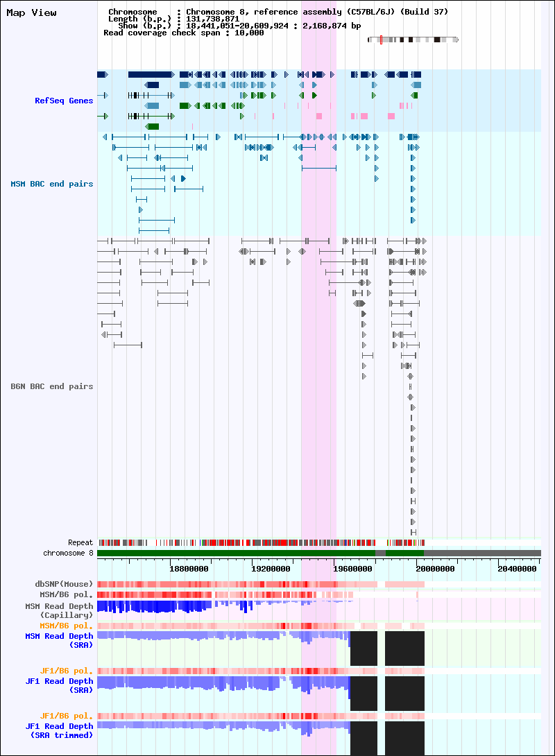555x756 pixels.
Task: Click the dense blue MSM Capillary read depth histogram
Action: 154,606
